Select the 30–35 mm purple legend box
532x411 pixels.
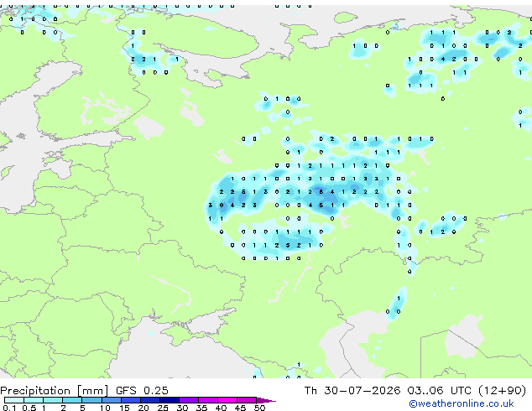[189, 400]
